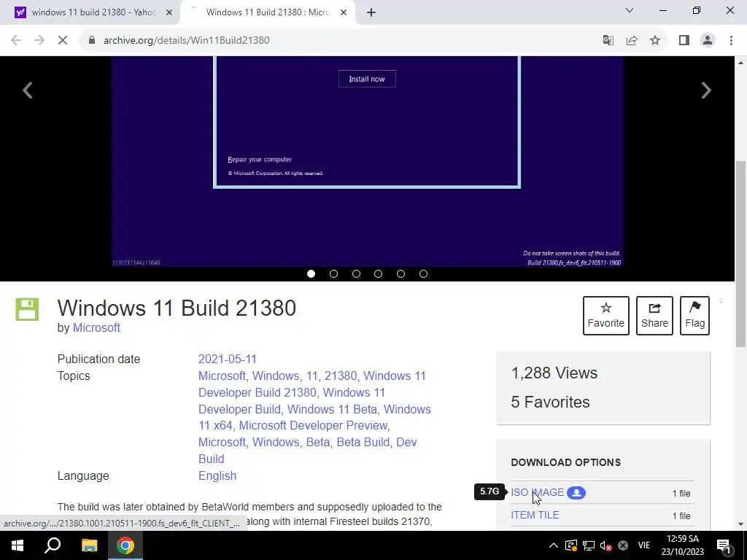Download the ISO IMAGE file
This screenshot has height=560, width=747.
tap(538, 492)
